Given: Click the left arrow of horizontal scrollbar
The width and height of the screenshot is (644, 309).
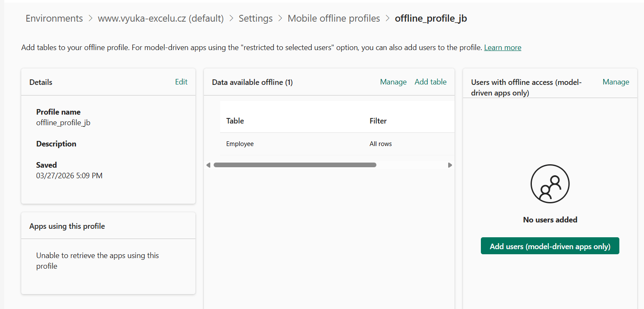Looking at the screenshot, I should [208, 165].
